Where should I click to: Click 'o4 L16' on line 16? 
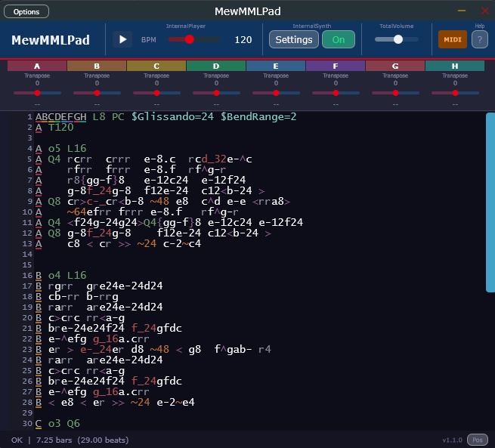click(x=67, y=275)
